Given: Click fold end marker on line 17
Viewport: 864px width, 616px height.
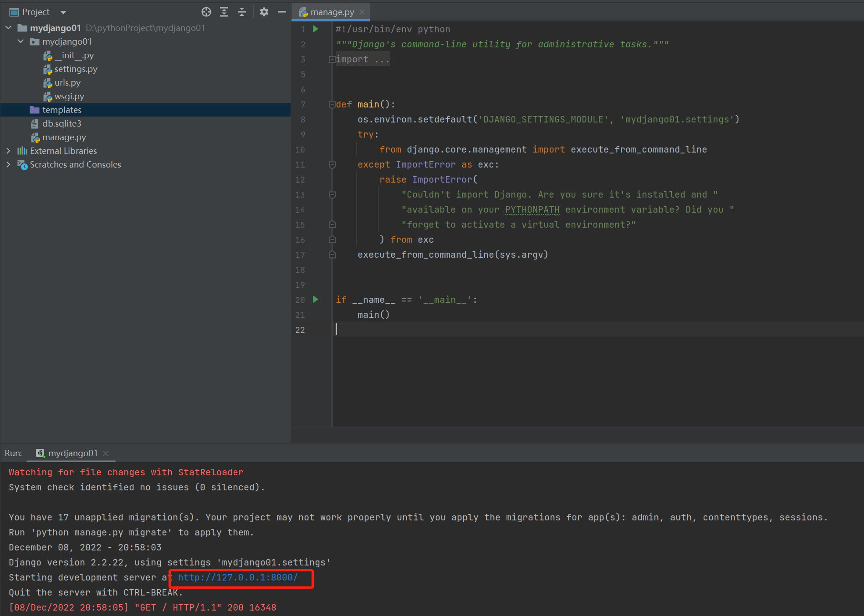Looking at the screenshot, I should tap(332, 255).
